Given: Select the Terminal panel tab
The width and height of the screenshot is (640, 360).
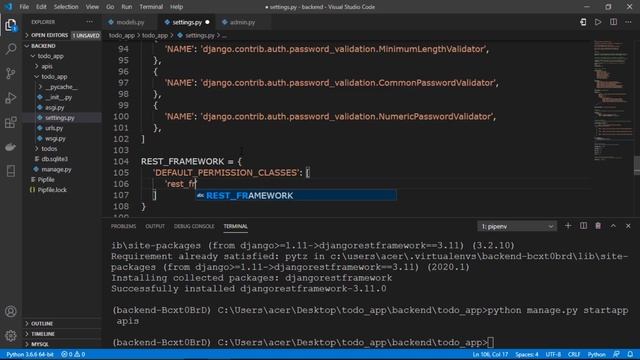Looking at the screenshot, I should pyautogui.click(x=236, y=226).
